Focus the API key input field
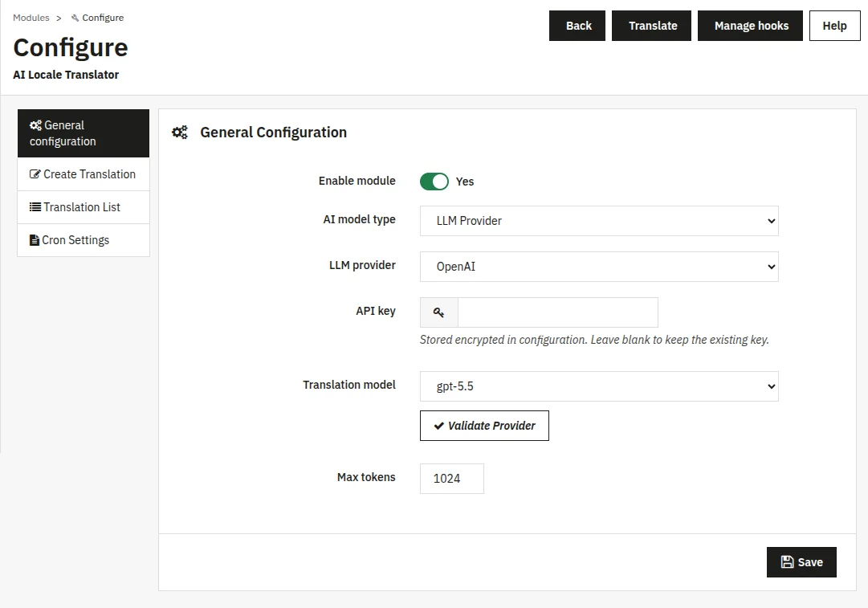 click(x=558, y=312)
